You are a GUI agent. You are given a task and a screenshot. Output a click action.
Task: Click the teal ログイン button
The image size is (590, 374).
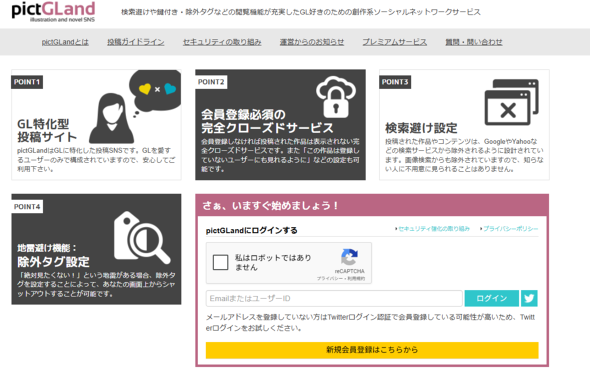tap(491, 298)
